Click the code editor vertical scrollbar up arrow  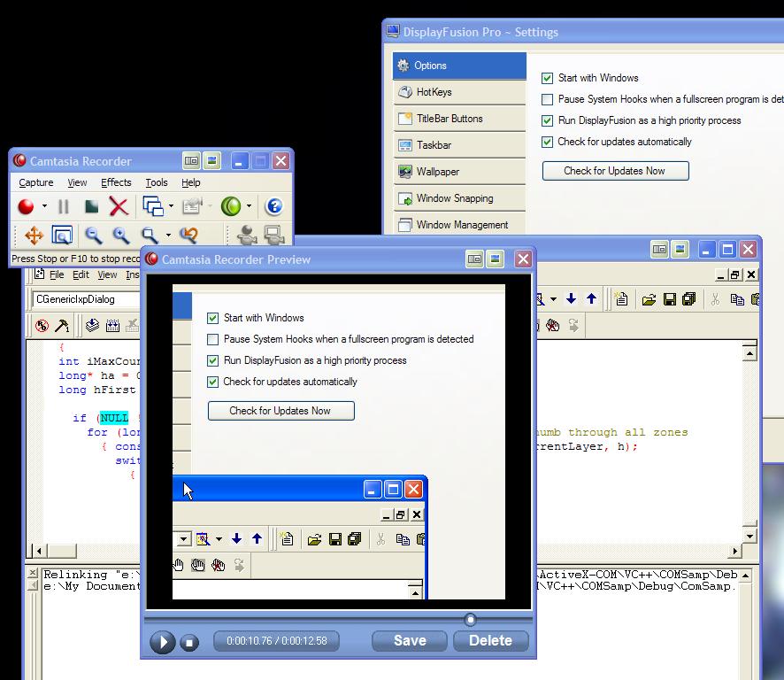pyautogui.click(x=749, y=354)
